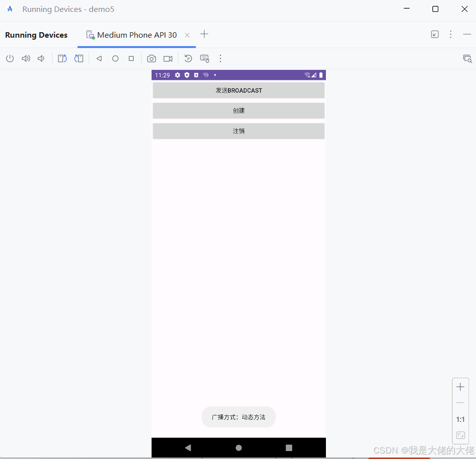Click the battery icon in phone status bar
The width and height of the screenshot is (476, 459).
[321, 75]
